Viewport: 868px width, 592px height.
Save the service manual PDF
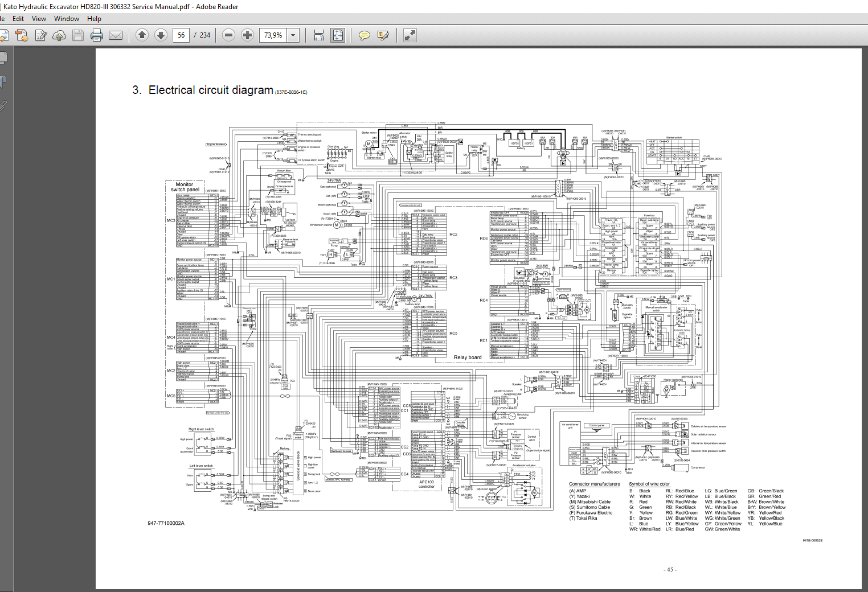click(78, 35)
